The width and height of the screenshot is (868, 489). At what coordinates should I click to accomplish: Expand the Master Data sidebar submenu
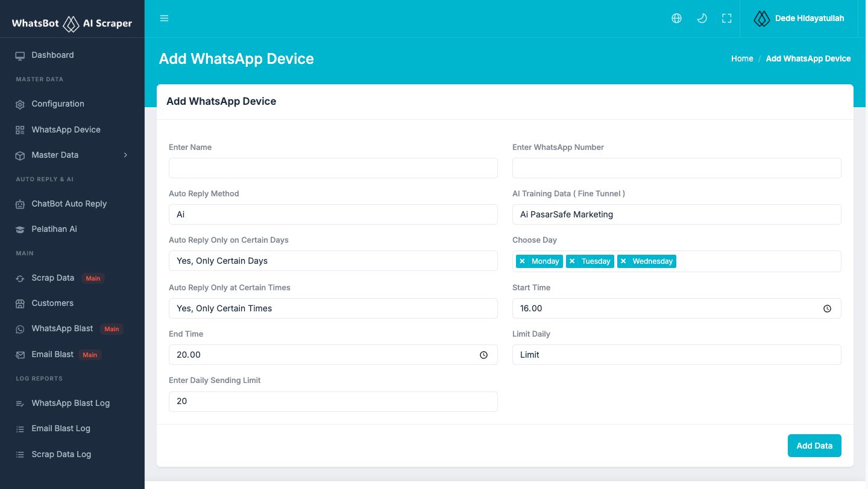pyautogui.click(x=72, y=155)
